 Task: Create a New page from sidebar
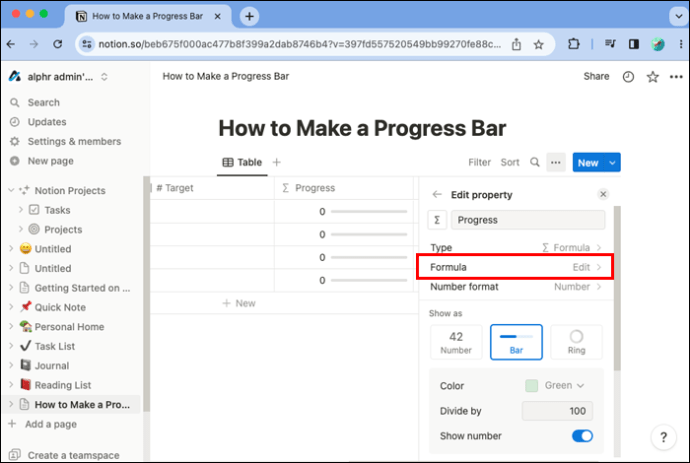click(x=50, y=161)
